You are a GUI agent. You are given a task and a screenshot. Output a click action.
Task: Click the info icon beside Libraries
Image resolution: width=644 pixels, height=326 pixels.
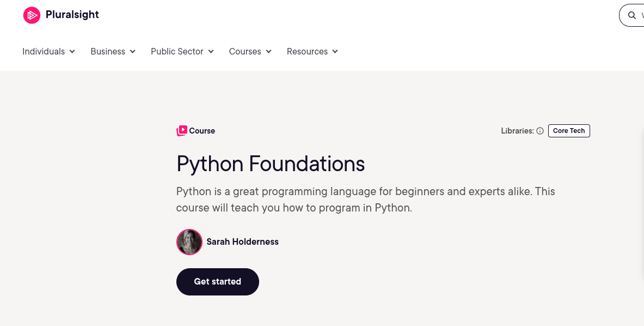pyautogui.click(x=540, y=131)
